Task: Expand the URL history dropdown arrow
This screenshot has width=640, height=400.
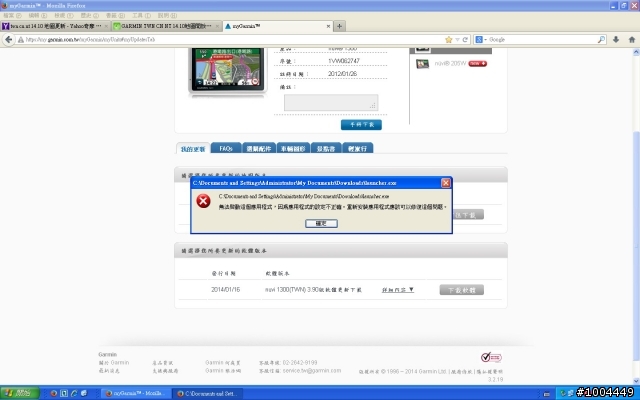Action: tap(458, 40)
